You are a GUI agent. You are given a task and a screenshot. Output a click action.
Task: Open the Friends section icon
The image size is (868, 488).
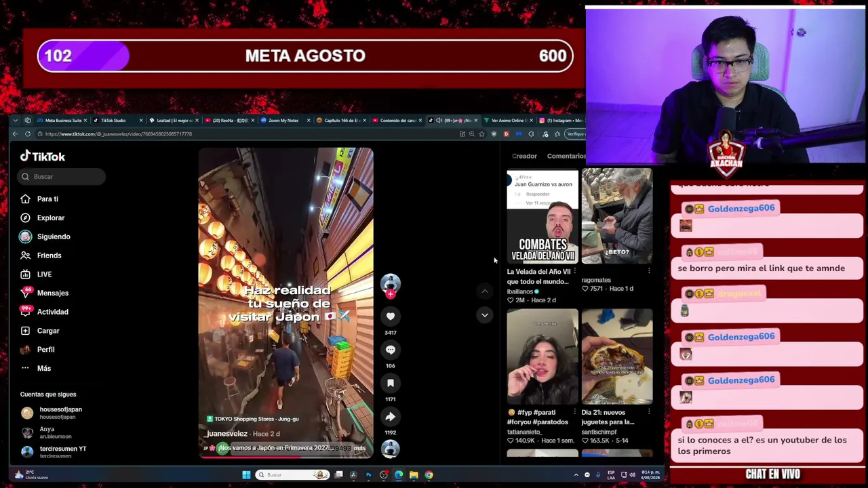(25, 256)
